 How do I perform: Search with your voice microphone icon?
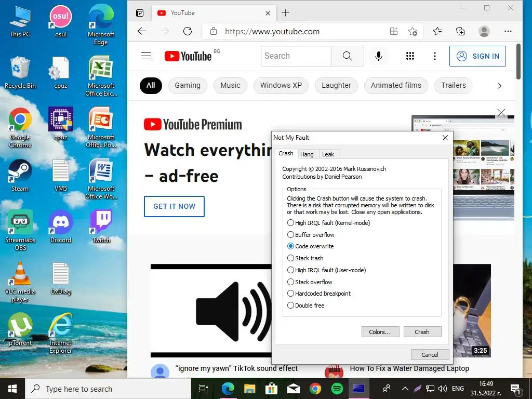click(379, 56)
